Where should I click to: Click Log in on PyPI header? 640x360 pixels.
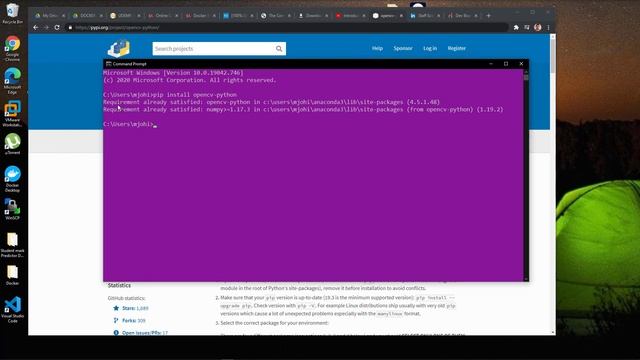[430, 48]
